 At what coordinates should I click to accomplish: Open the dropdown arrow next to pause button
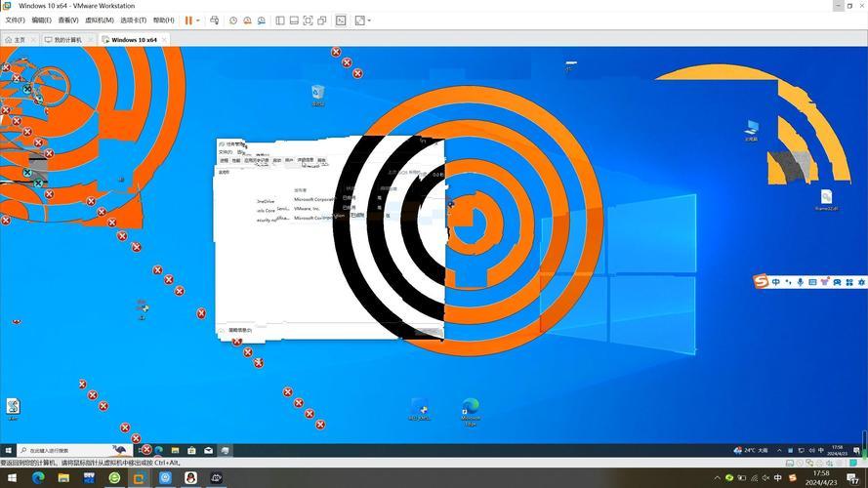tap(198, 20)
